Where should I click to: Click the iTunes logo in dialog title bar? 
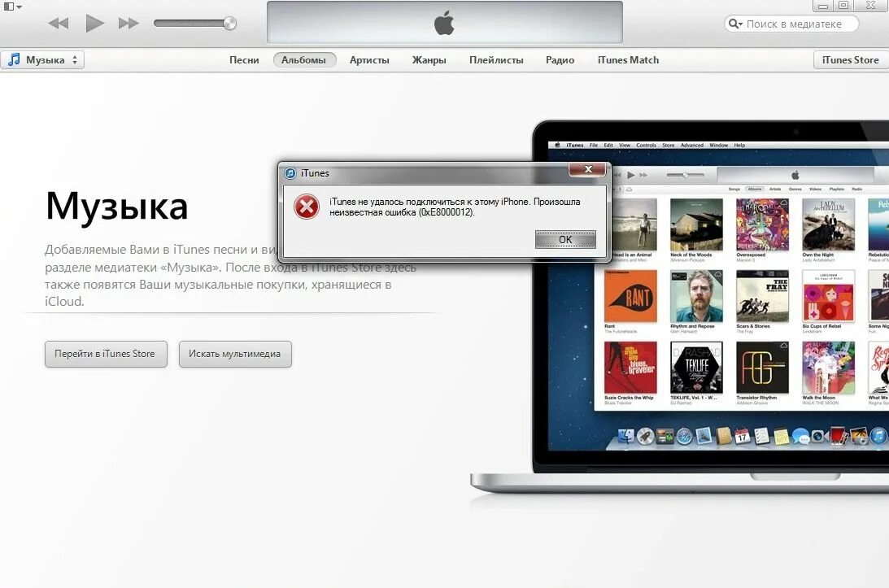click(290, 173)
